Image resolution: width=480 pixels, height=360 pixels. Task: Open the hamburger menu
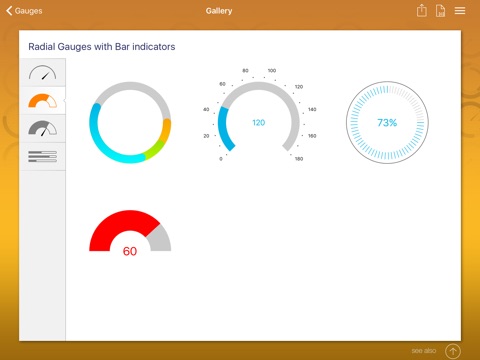click(x=460, y=11)
